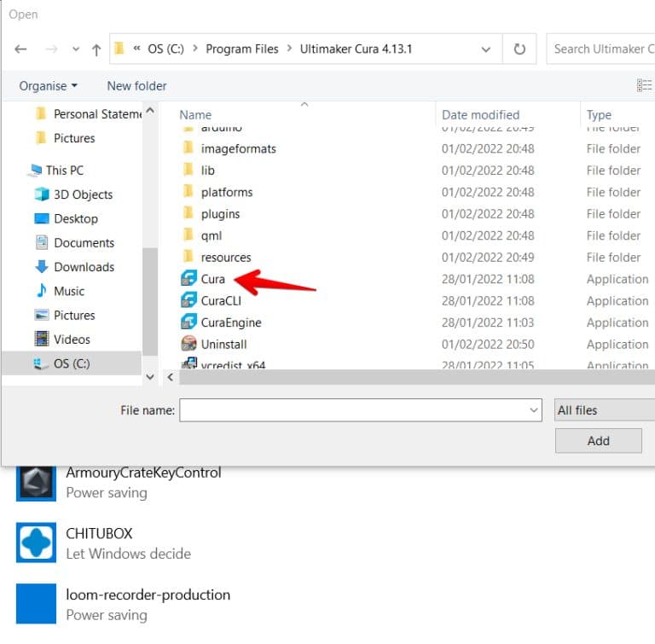Image resolution: width=655 pixels, height=644 pixels.
Task: Expand the address bar history dropdown
Action: point(485,49)
